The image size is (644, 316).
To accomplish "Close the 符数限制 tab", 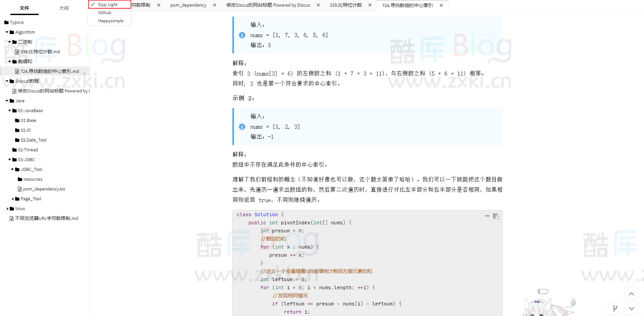I will (159, 5).
